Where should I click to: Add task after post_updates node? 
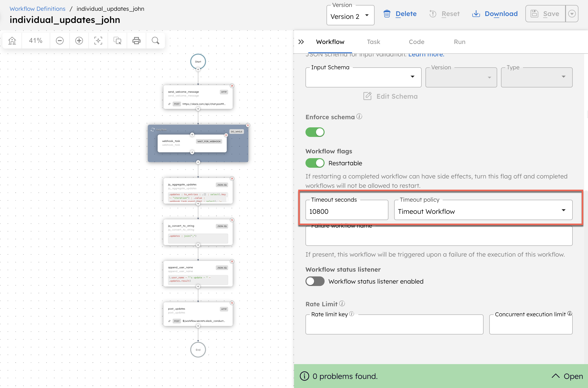[198, 326]
